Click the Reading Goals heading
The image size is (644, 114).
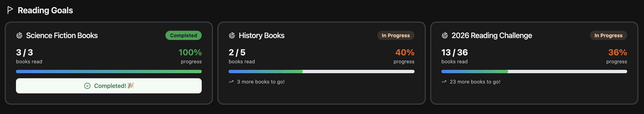pyautogui.click(x=45, y=10)
